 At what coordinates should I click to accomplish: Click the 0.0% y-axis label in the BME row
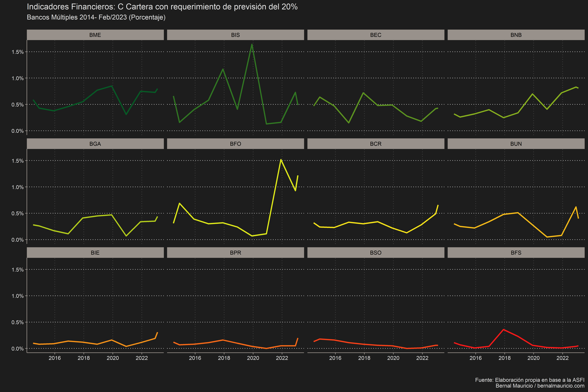(18, 131)
